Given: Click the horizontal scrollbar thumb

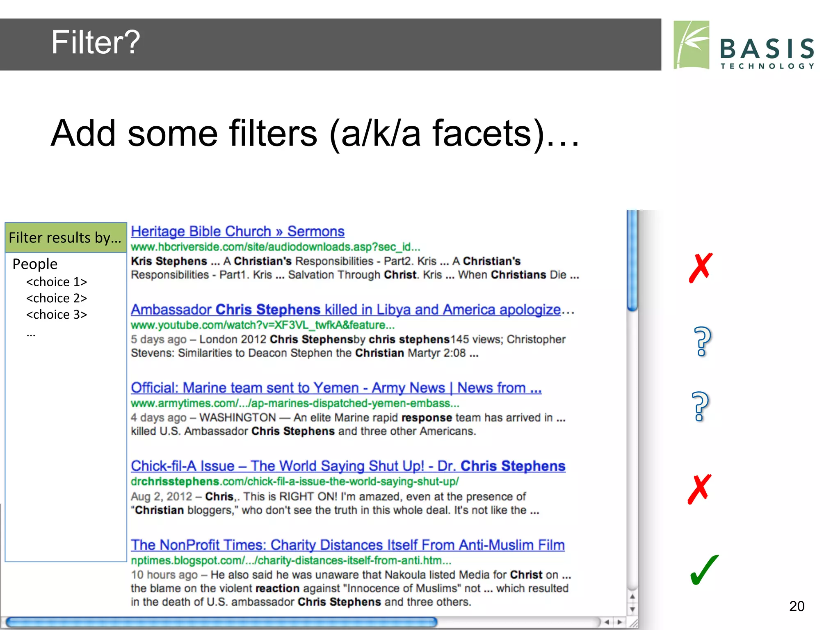Looking at the screenshot, I should [221, 622].
